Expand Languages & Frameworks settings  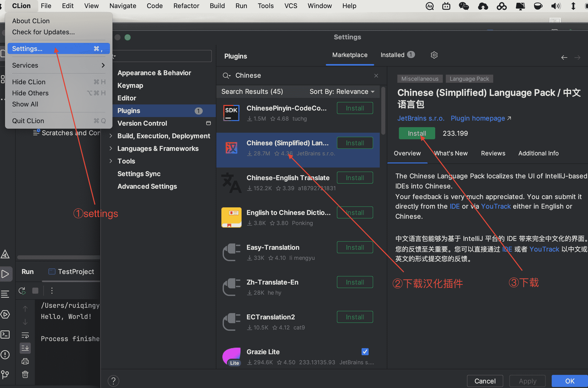pyautogui.click(x=111, y=149)
